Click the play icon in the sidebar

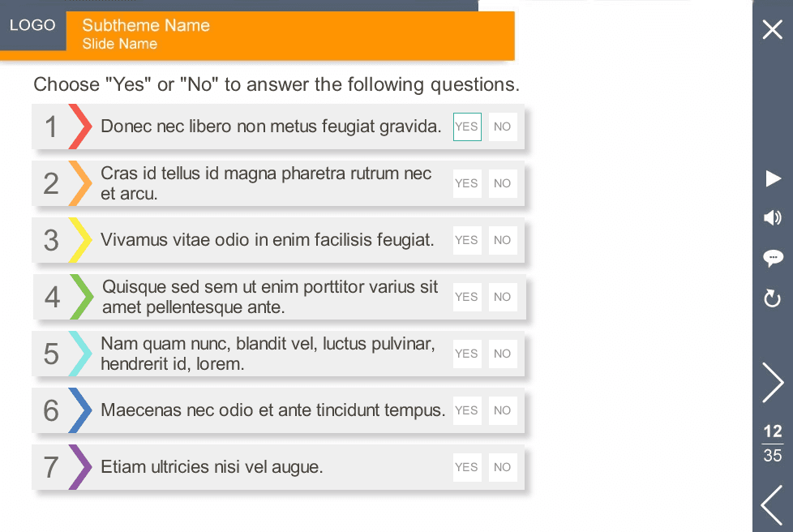click(x=774, y=178)
